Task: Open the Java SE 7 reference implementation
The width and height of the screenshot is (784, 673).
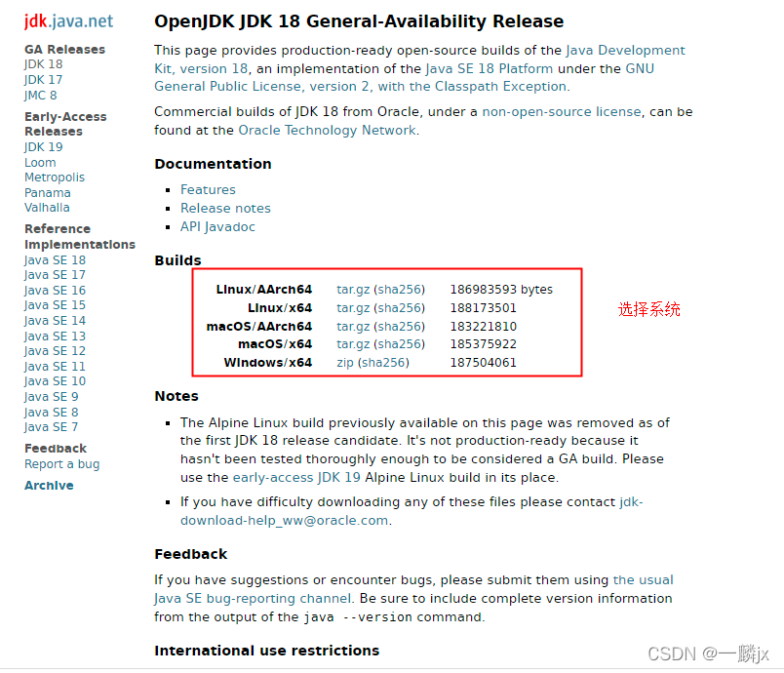Action: (x=52, y=426)
